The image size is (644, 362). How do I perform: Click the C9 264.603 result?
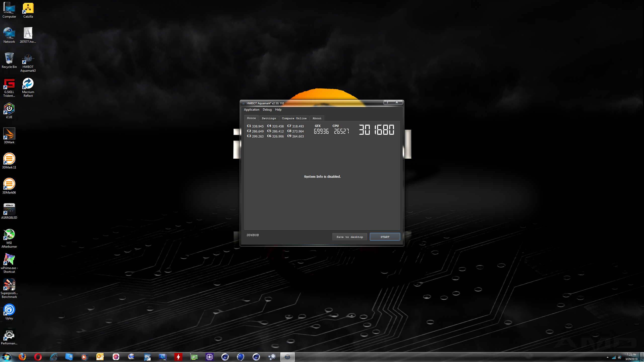(295, 136)
